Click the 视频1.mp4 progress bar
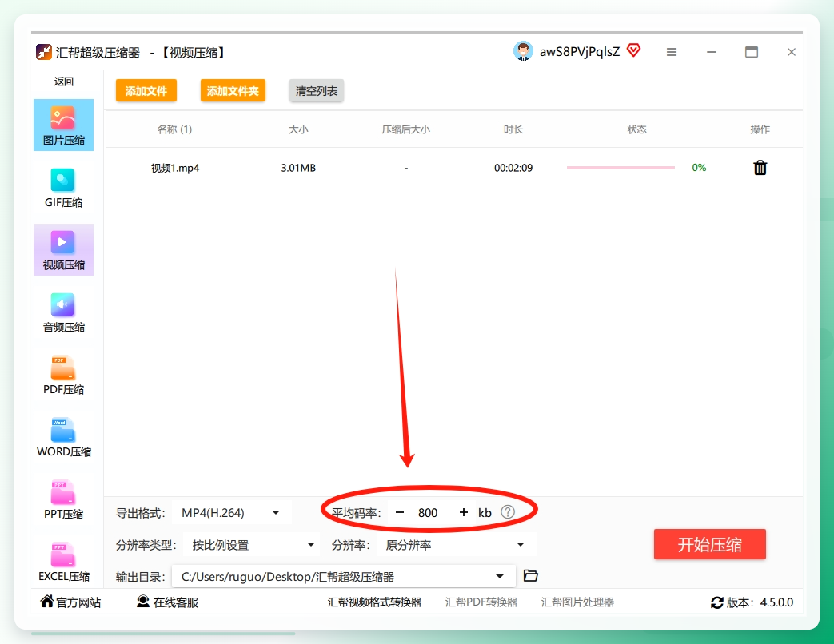Viewport: 834px width, 644px height. (621, 167)
